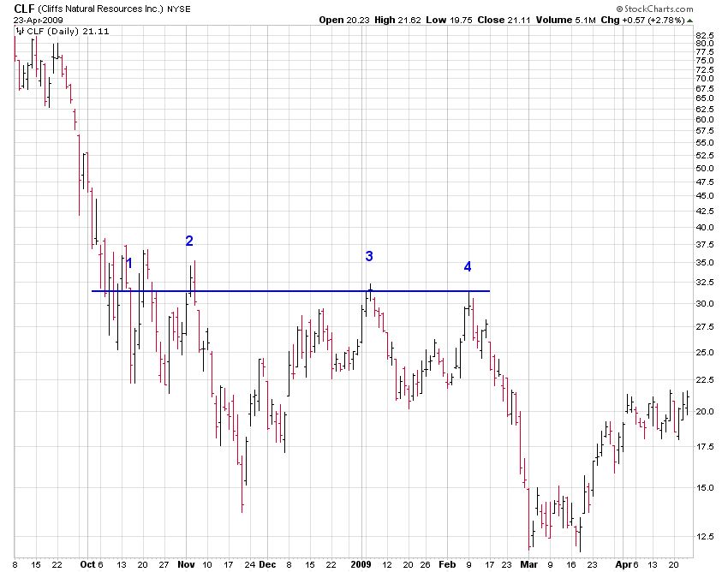Click the 12.5 price axis label
Image resolution: width=728 pixels, height=572 pixels.
[x=704, y=536]
